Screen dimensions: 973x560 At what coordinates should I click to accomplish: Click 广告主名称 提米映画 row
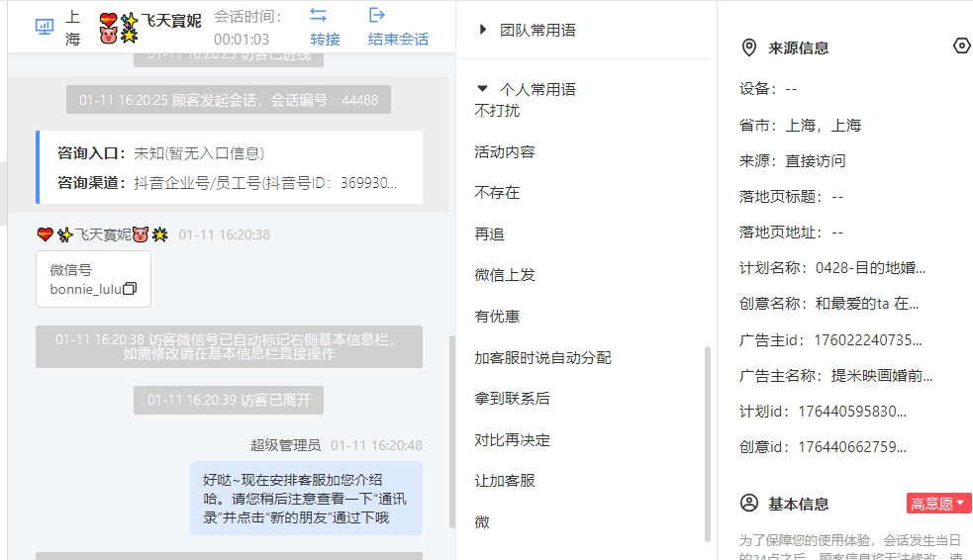[x=835, y=375]
